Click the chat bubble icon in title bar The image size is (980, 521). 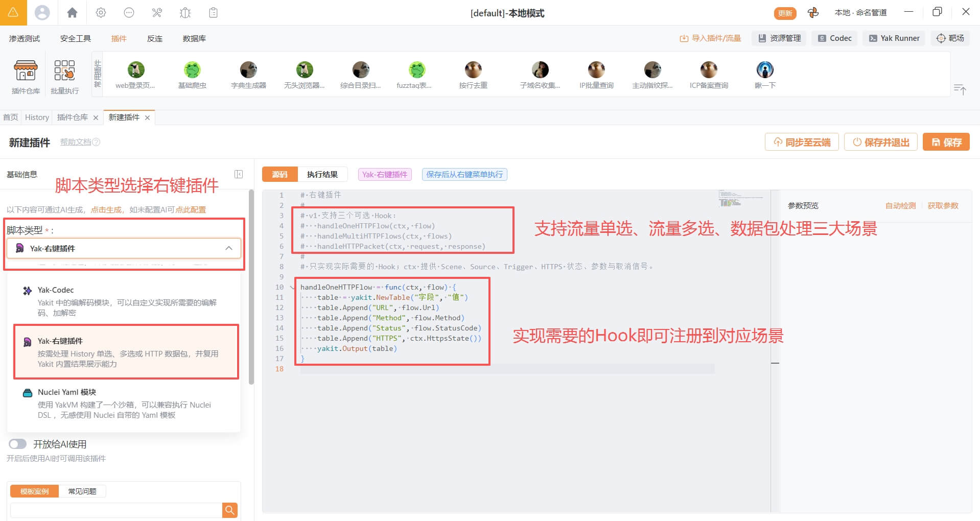point(129,13)
